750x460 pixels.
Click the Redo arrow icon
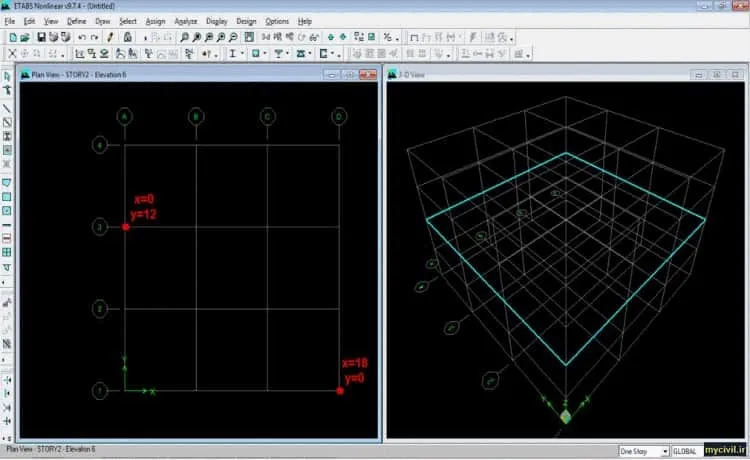coord(94,37)
